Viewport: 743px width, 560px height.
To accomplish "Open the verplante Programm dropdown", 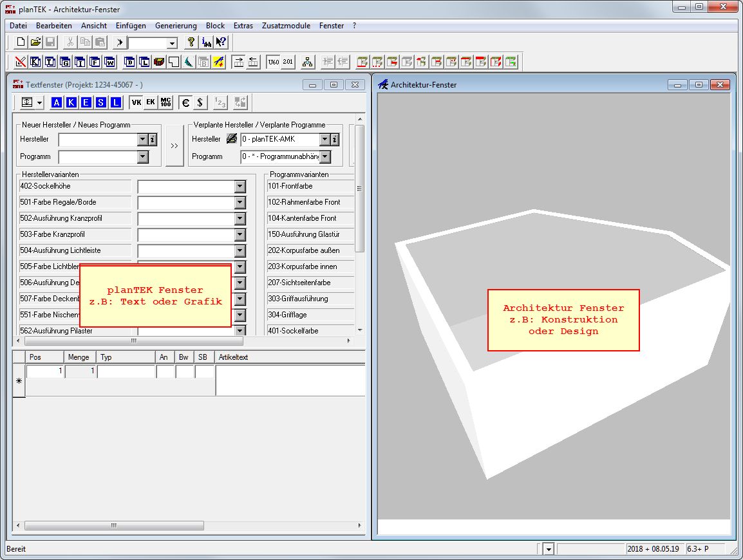I will pos(324,157).
